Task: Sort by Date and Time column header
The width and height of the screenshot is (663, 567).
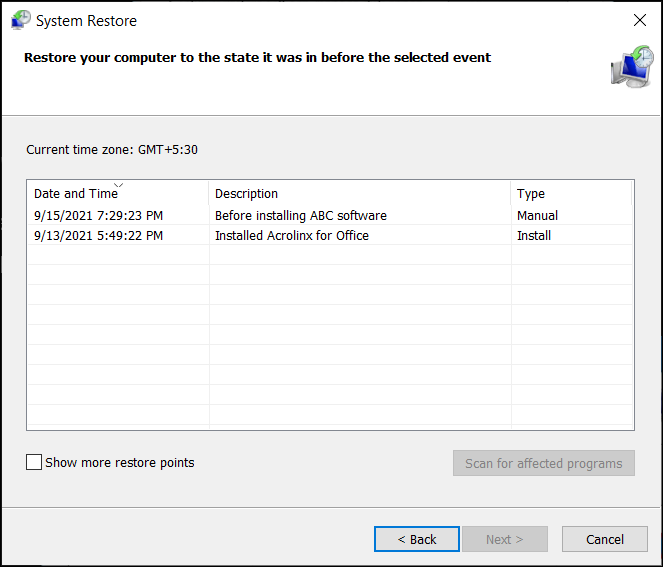Action: tap(76, 194)
